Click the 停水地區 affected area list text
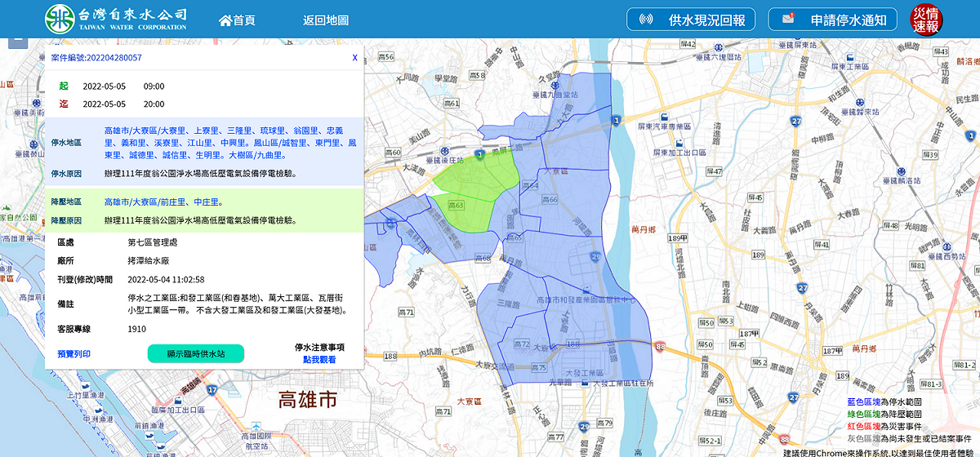This screenshot has width=980, height=457. point(230,142)
